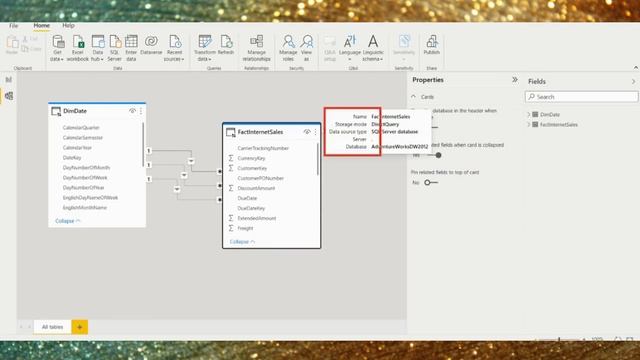Collapse the Cards section
Image resolution: width=640 pixels, height=360 pixels.
click(x=413, y=97)
